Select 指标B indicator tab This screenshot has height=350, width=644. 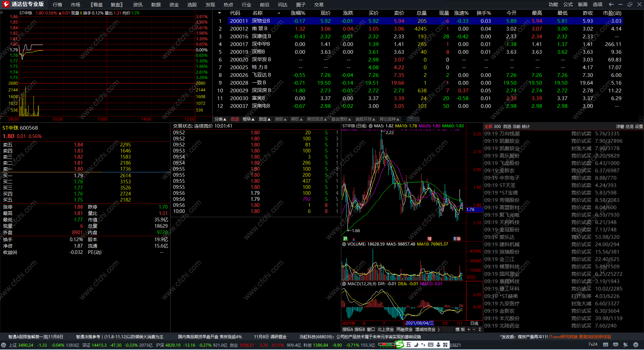tap(360, 330)
